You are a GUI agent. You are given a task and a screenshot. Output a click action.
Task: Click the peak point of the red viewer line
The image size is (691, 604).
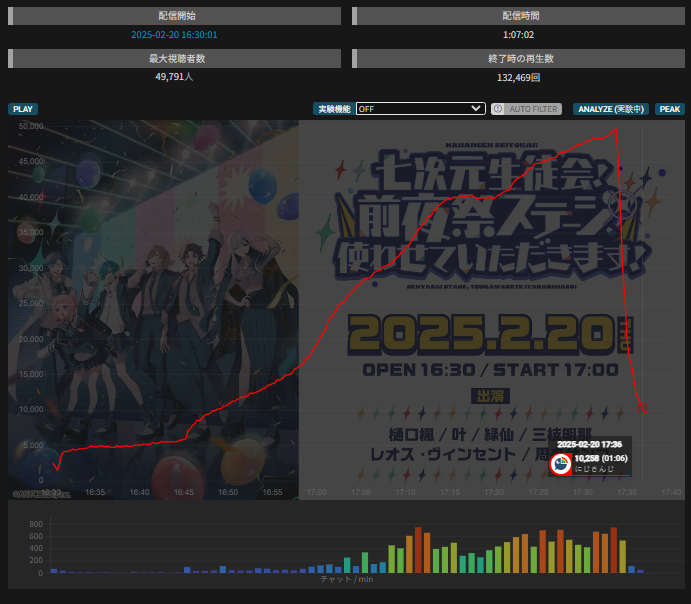click(615, 129)
